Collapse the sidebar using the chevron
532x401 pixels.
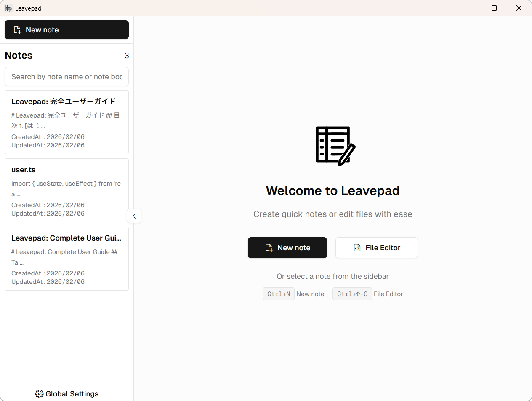coord(134,216)
